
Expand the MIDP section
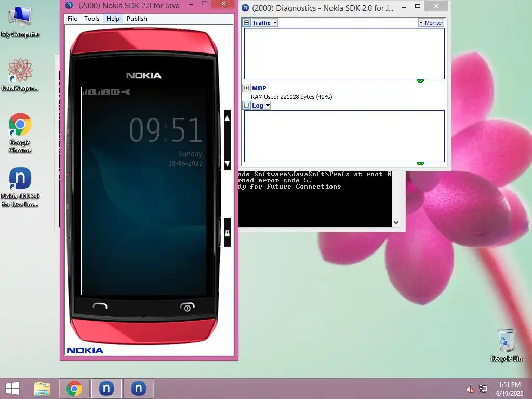[x=247, y=88]
